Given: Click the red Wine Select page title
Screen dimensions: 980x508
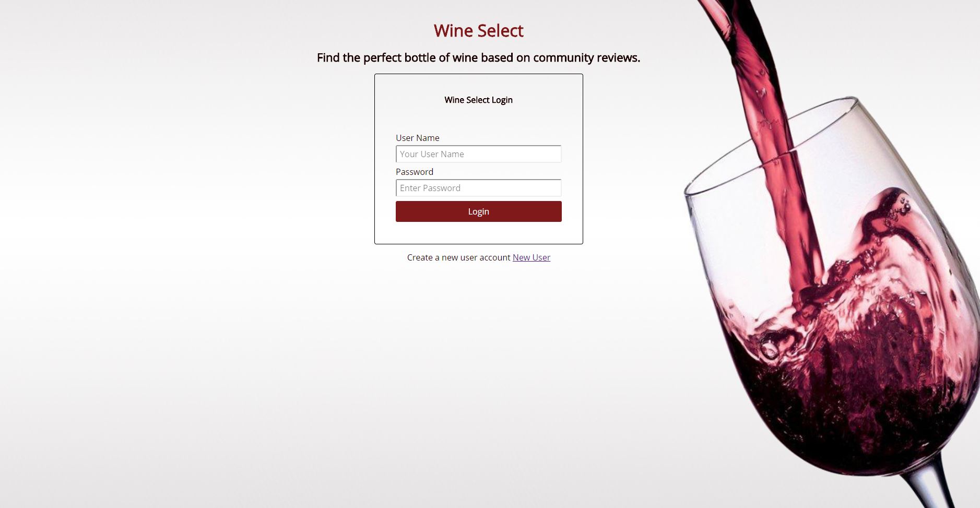Looking at the screenshot, I should coord(478,31).
